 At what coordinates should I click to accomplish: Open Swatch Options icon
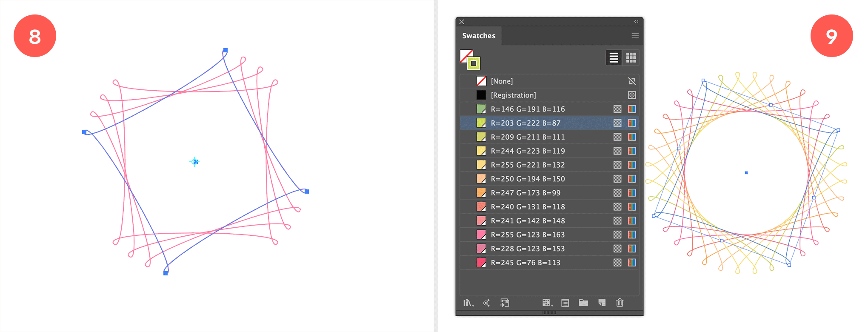[565, 303]
